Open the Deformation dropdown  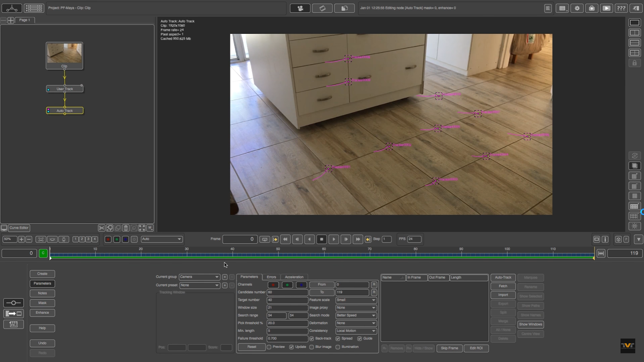tap(356, 323)
